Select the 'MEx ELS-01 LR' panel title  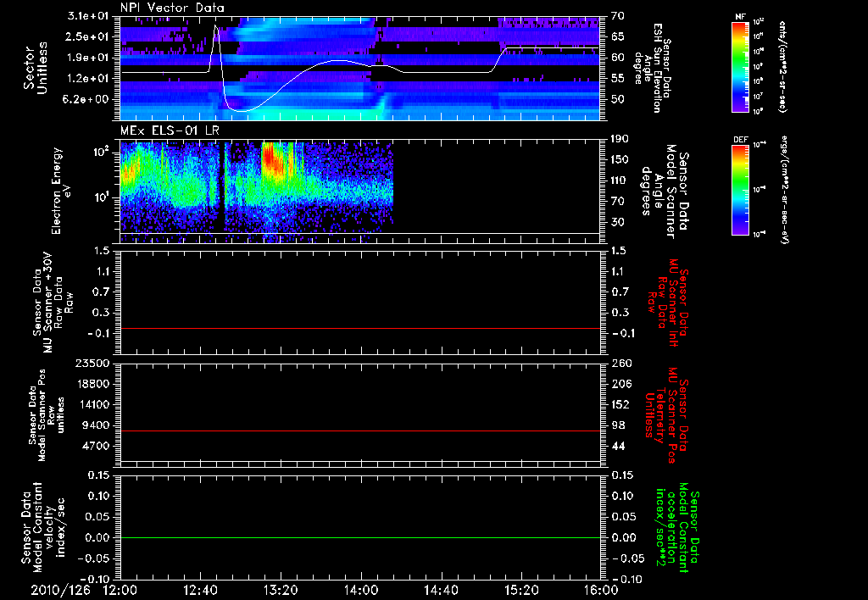click(x=170, y=131)
